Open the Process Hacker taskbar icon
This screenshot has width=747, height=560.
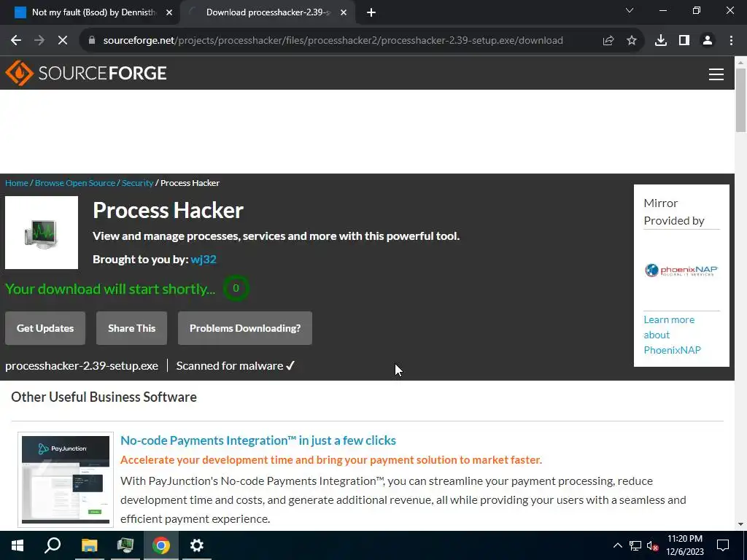[x=125, y=545]
